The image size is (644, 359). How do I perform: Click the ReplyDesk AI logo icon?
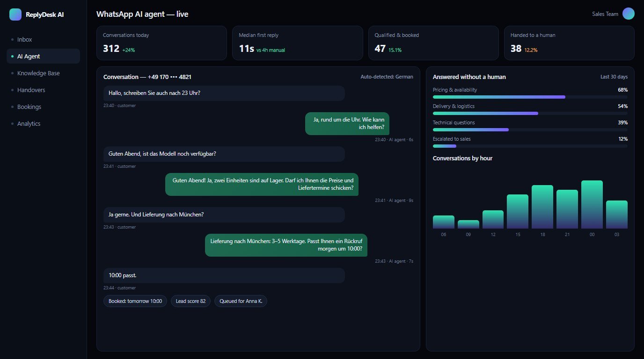(x=15, y=14)
